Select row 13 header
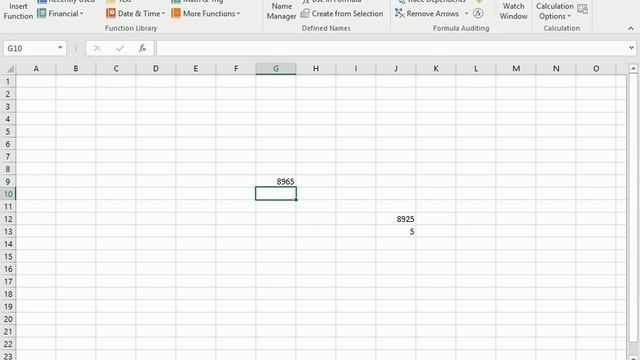Image resolution: width=640 pixels, height=360 pixels. (x=8, y=231)
